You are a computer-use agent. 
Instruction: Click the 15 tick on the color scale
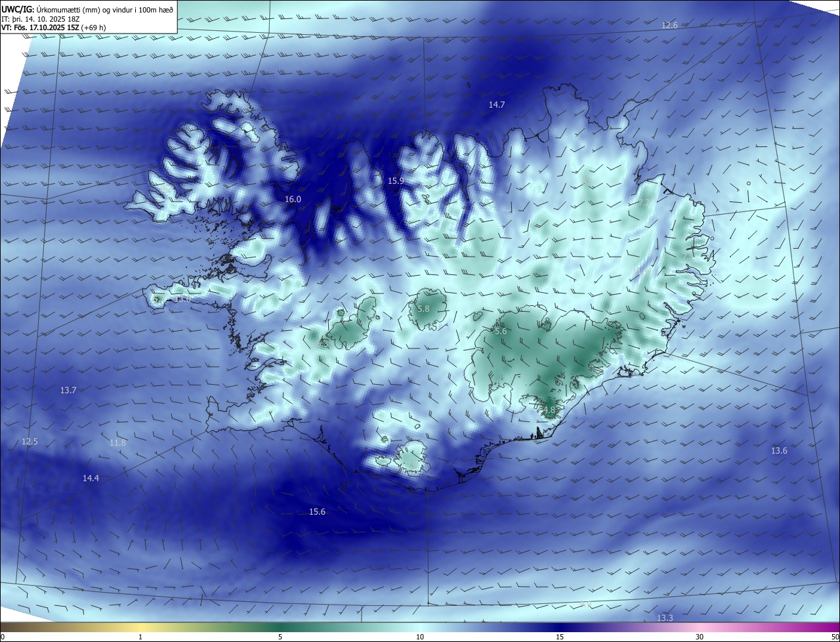pos(560,637)
